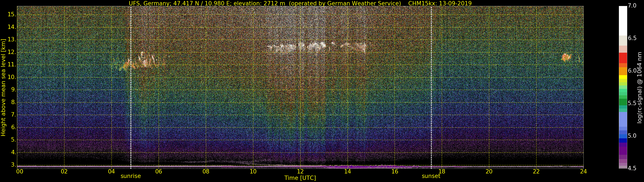The height and width of the screenshot is (182, 644).
Task: Click the height axis tick '7.'
Action: pyautogui.click(x=13, y=115)
